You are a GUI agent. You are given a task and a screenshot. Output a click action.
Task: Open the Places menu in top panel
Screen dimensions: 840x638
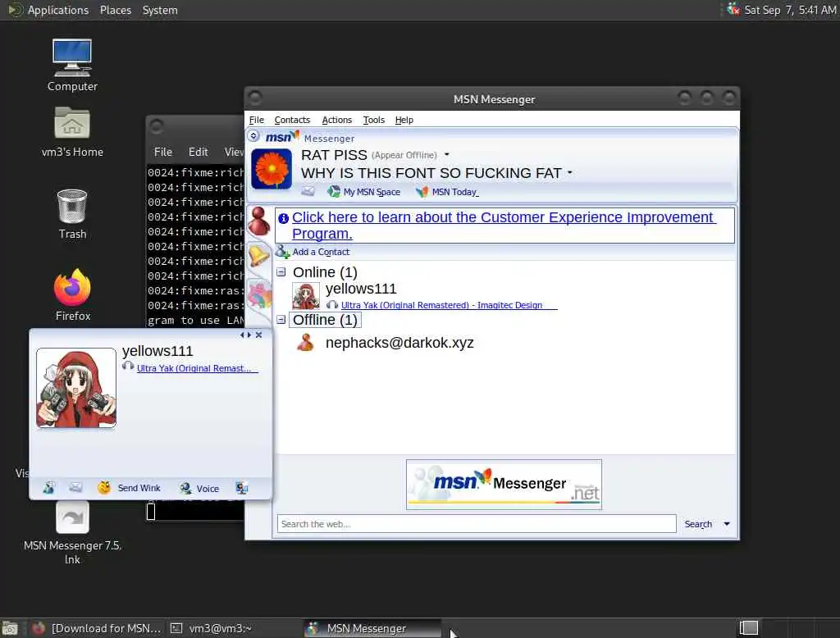click(x=115, y=10)
